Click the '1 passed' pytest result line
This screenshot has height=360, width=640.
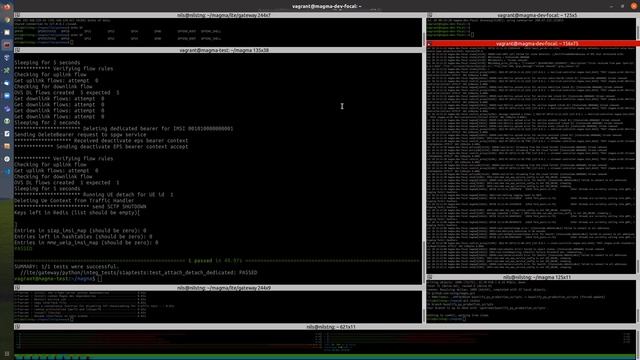coord(216,260)
